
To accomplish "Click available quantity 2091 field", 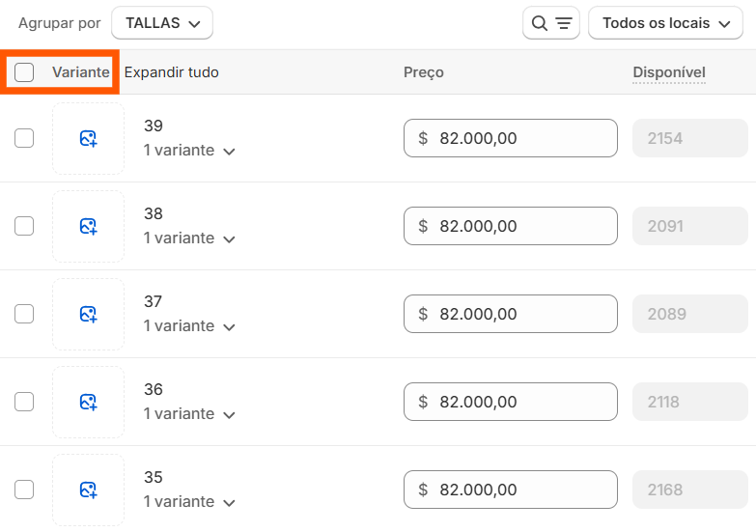I will [690, 226].
